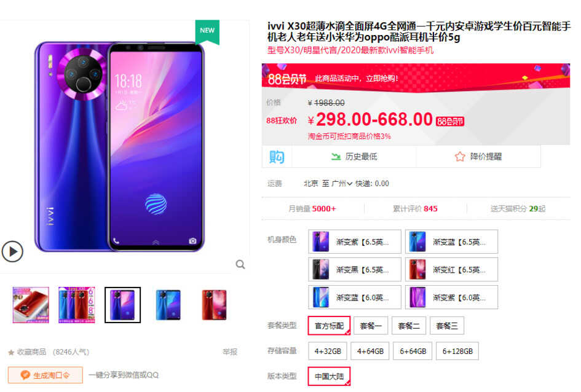
Task: Choose the 6+128GB storage option
Action: coord(457,351)
